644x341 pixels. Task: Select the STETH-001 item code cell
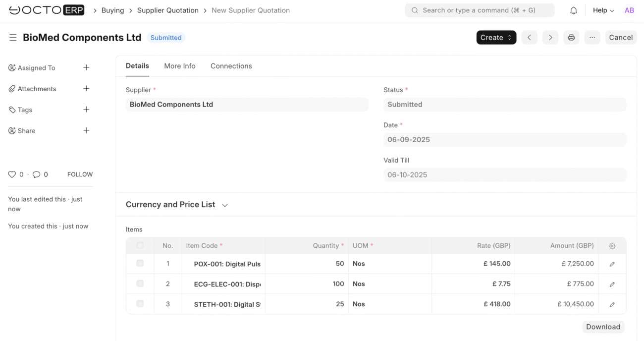(x=223, y=304)
